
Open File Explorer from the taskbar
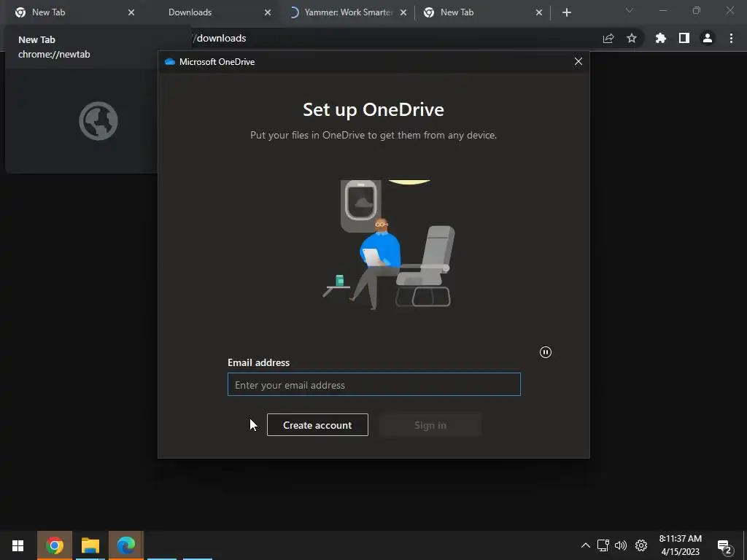coord(90,545)
